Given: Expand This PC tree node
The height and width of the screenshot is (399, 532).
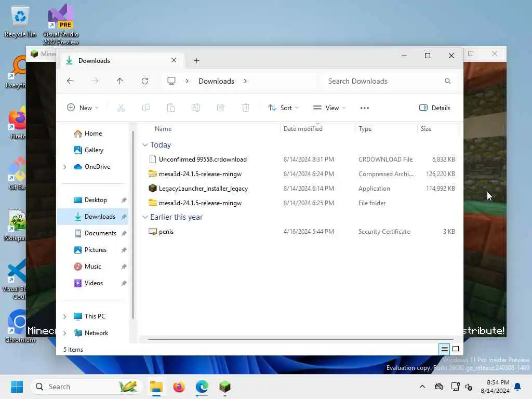Looking at the screenshot, I should pos(65,316).
